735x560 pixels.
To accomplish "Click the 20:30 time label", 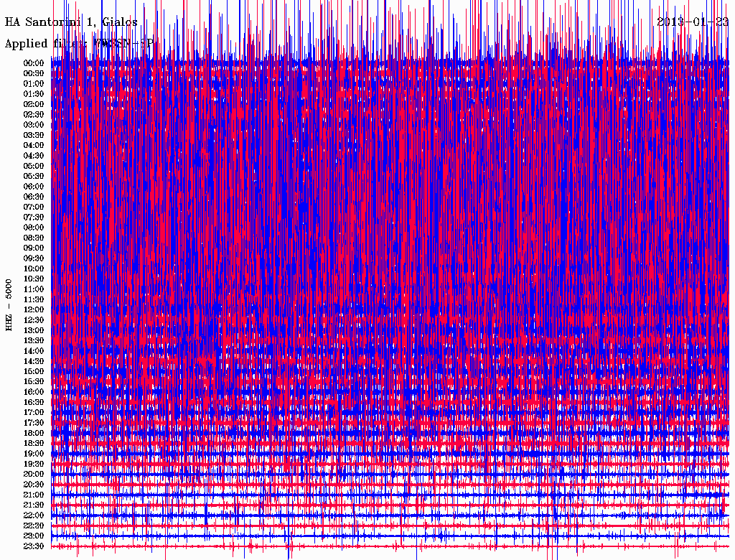I will pyautogui.click(x=34, y=484).
